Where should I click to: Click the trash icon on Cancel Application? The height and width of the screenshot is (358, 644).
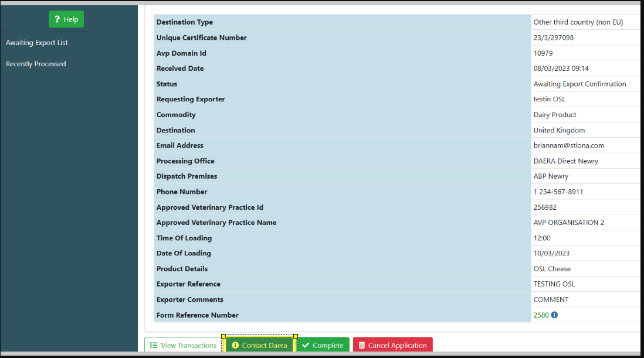(362, 345)
